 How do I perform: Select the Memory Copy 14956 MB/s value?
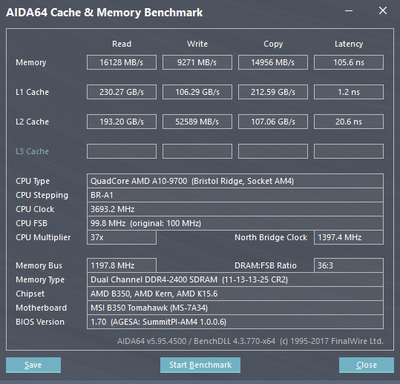pyautogui.click(x=273, y=62)
